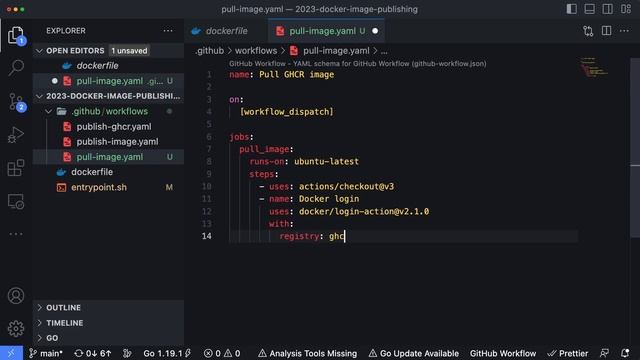Open entrypoint.sh in project tree
Image resolution: width=640 pixels, height=360 pixels.
pos(108,187)
